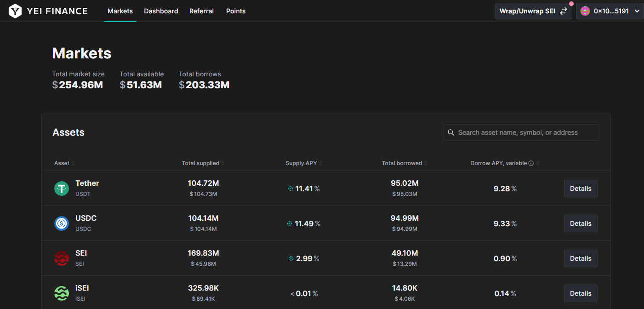Open Details for Tether
Screen dimensions: 644x309
click(x=581, y=189)
